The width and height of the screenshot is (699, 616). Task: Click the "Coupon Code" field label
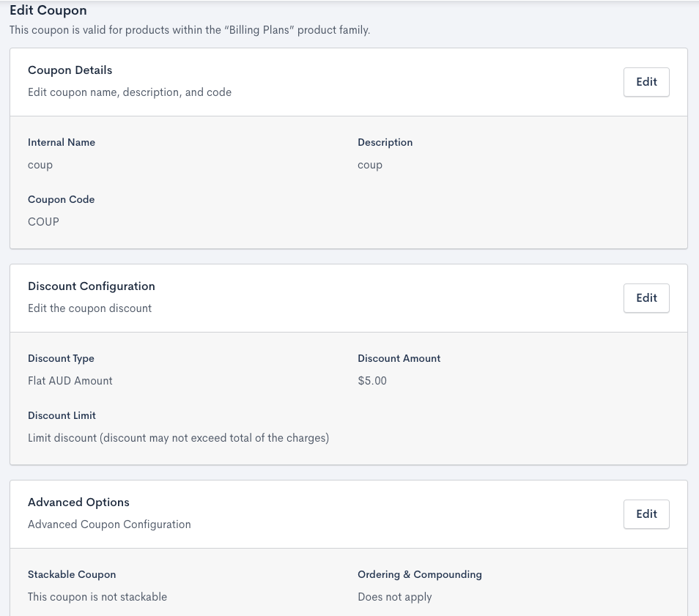(62, 199)
